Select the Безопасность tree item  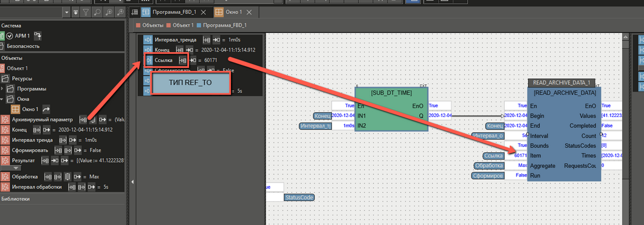(23, 46)
